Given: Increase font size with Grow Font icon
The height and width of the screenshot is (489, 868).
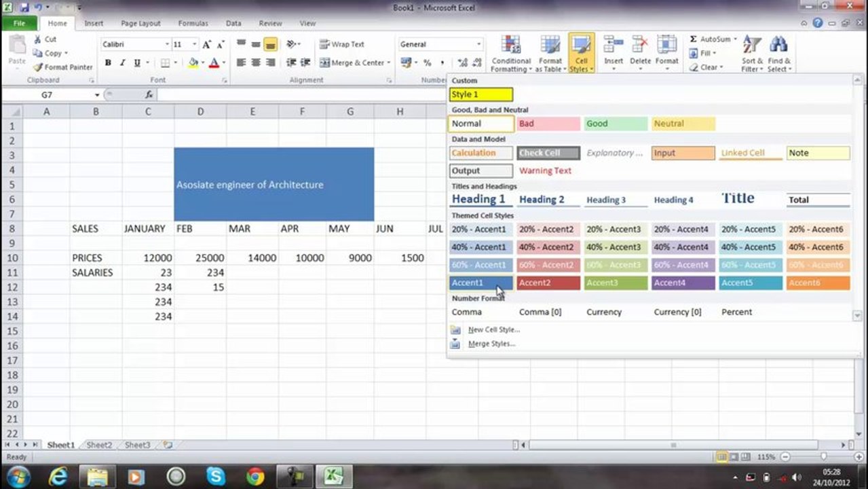Looking at the screenshot, I should [207, 44].
